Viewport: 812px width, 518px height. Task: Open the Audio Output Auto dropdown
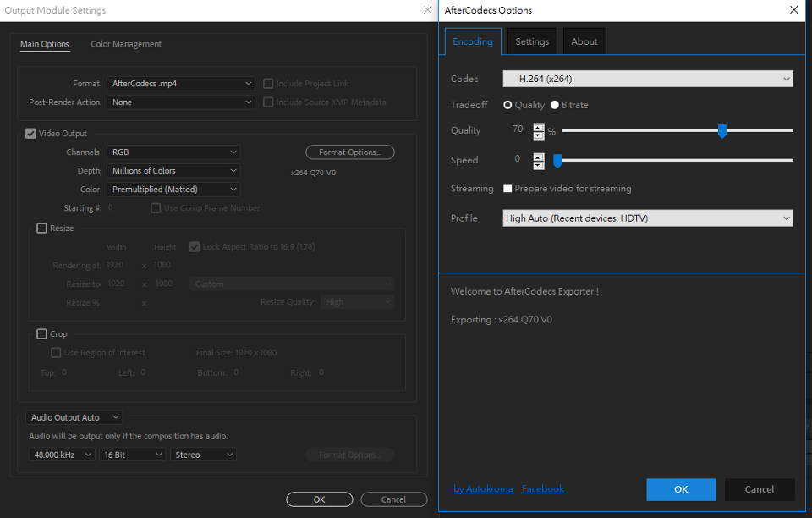[x=74, y=417]
